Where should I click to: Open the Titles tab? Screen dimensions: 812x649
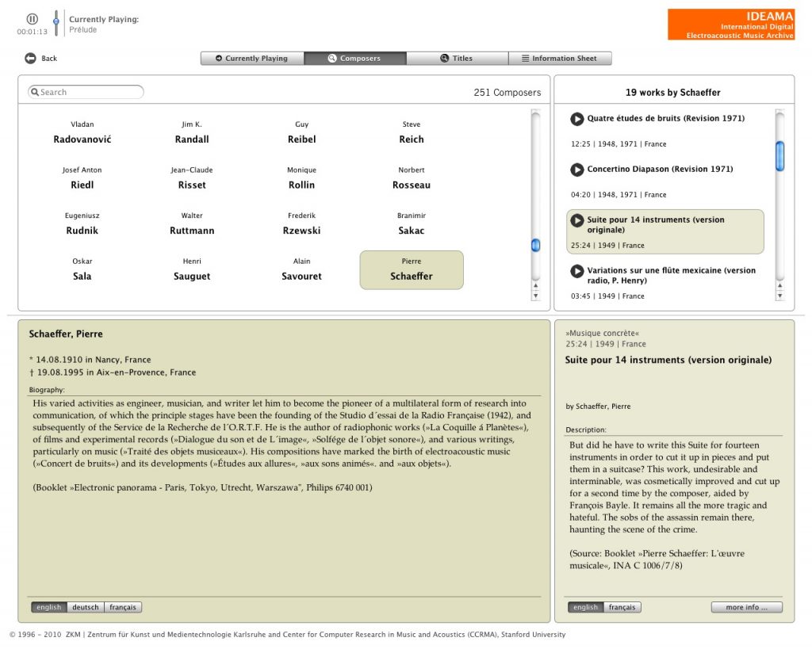457,59
